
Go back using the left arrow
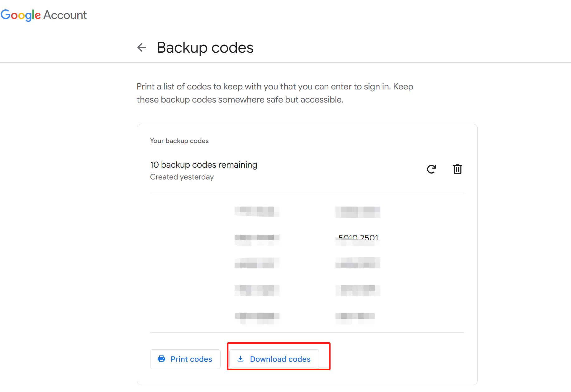(142, 47)
